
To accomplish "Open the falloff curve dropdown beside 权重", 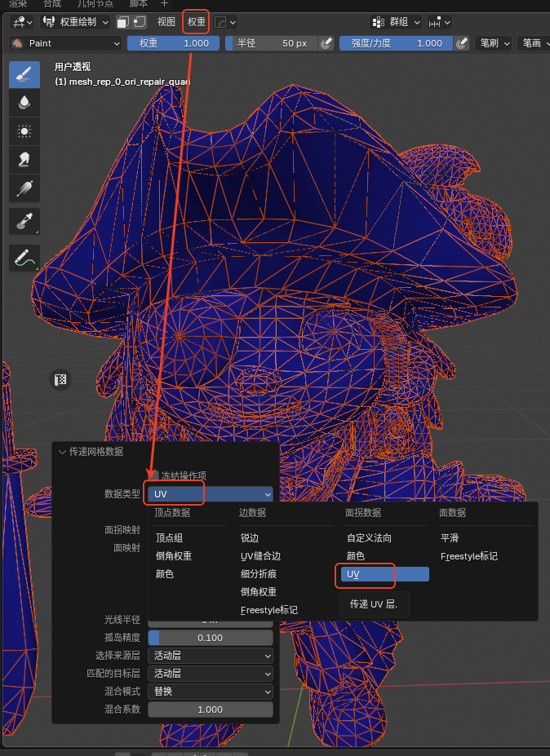I will (225, 22).
